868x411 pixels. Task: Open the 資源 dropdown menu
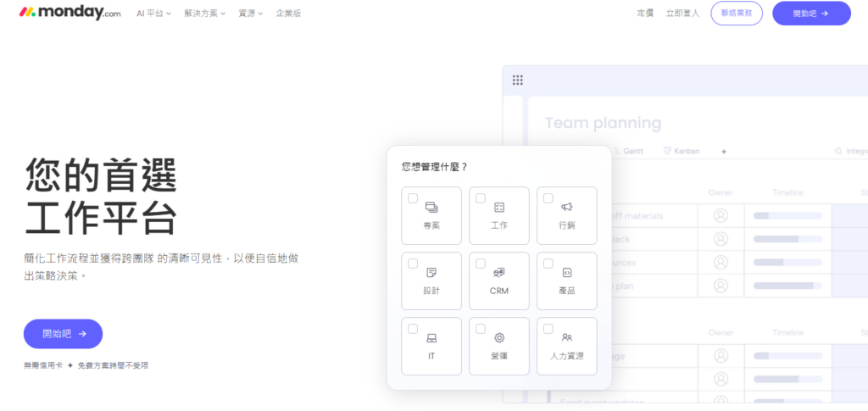point(251,14)
